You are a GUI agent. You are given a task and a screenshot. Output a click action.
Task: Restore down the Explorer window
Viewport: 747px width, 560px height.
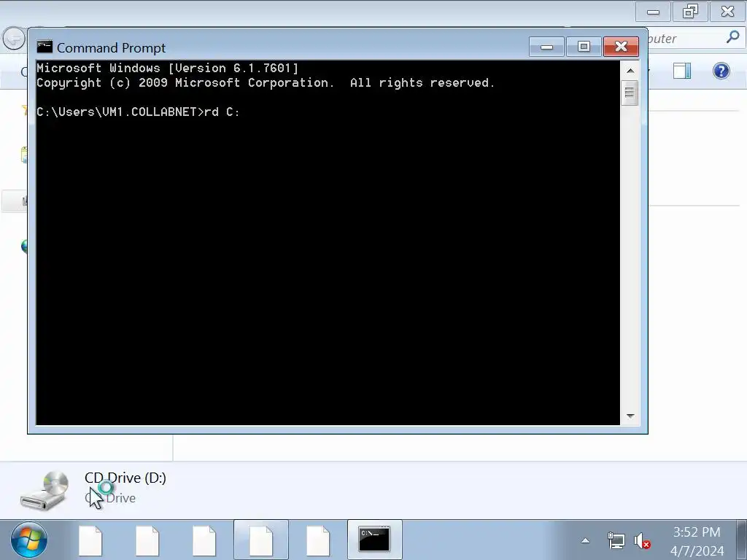tap(690, 12)
